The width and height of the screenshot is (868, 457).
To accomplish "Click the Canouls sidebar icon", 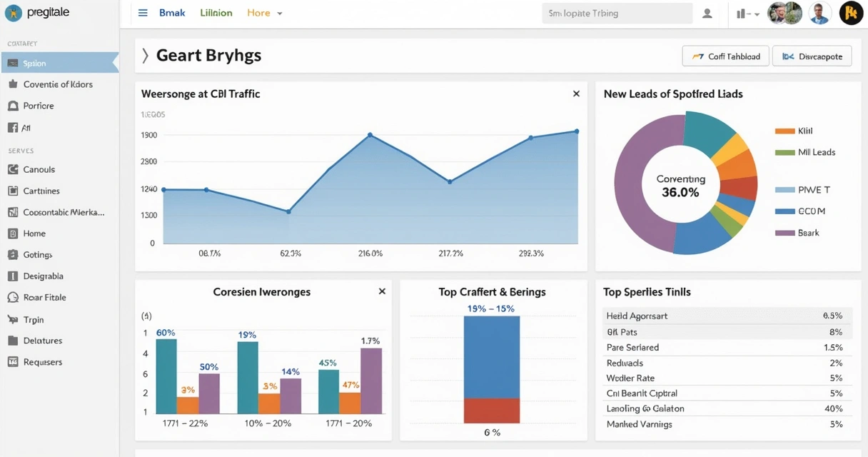I will click(13, 170).
